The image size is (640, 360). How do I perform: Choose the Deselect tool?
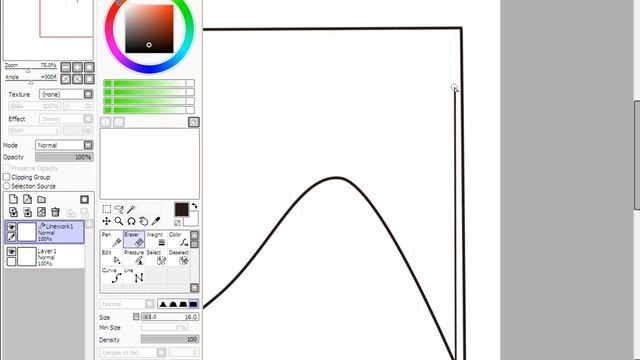(179, 258)
